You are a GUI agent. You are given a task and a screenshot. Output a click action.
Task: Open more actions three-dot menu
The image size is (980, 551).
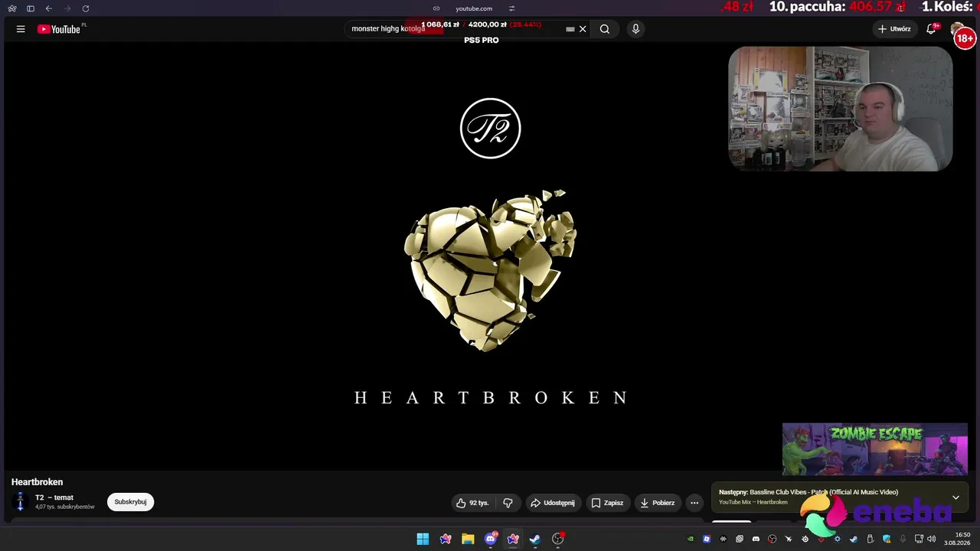pyautogui.click(x=694, y=503)
